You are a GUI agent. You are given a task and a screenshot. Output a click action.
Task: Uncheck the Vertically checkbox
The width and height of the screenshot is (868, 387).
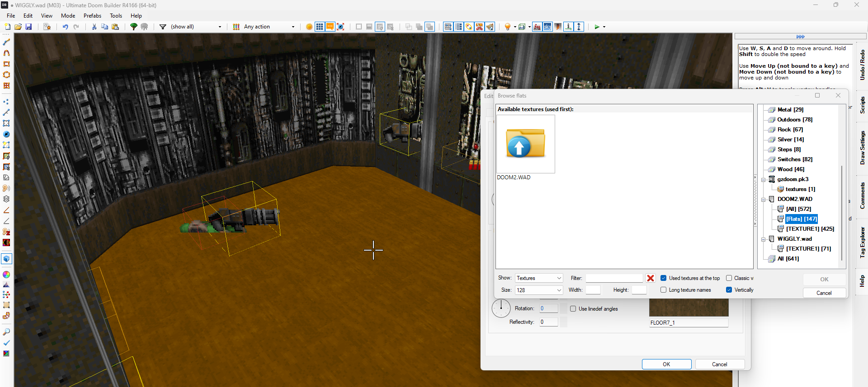(729, 290)
